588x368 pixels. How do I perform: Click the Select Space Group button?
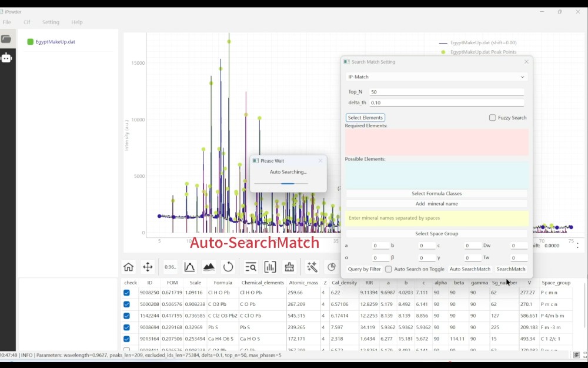[436, 234]
